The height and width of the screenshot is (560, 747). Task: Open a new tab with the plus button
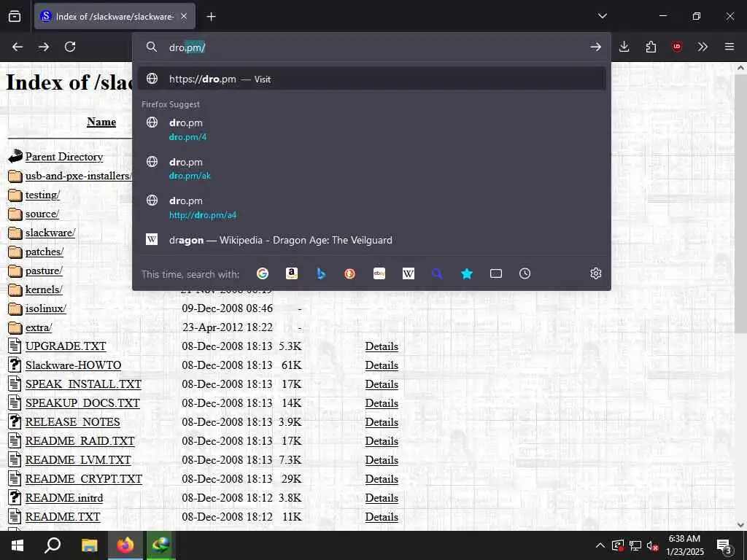point(211,17)
